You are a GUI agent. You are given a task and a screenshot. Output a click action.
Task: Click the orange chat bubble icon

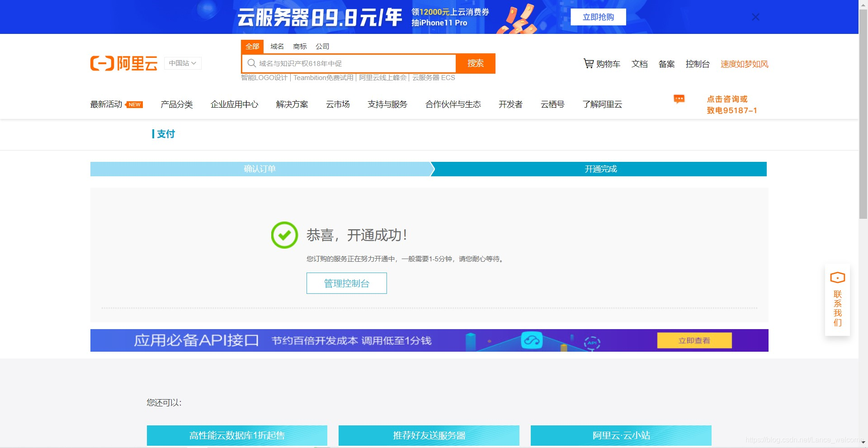679,99
